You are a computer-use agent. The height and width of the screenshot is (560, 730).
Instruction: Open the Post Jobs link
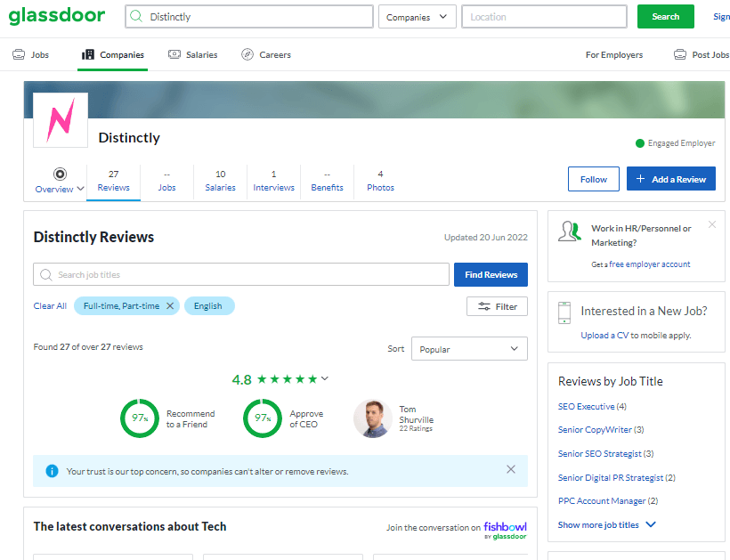tap(702, 54)
